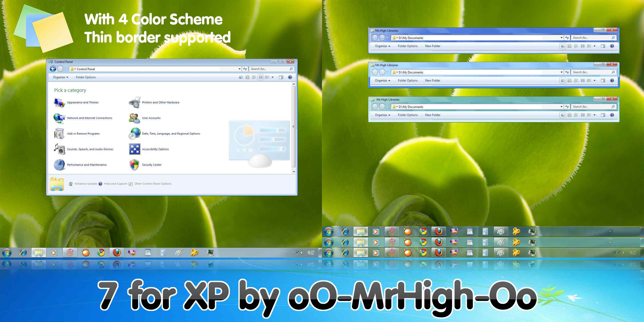Select Network and Internet Connections icon
Image resolution: width=644 pixels, height=322 pixels.
point(60,118)
